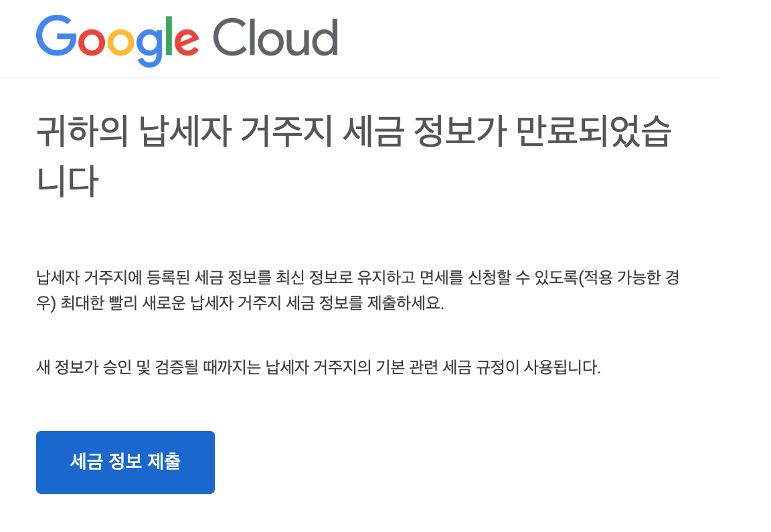The image size is (771, 532).
Task: Click the sentence about 기본 관련 세금 규정
Action: [319, 365]
